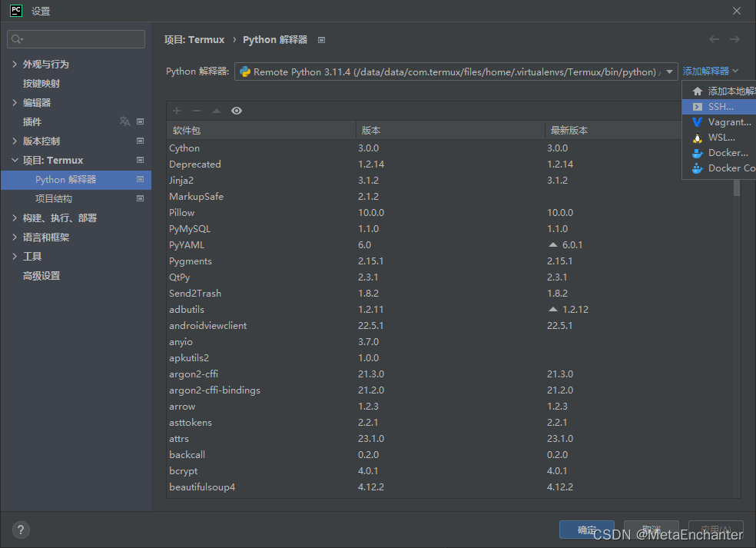Screen dimensions: 756x548
Task: Open the Python interpreter dropdown arrow
Action: (x=669, y=72)
